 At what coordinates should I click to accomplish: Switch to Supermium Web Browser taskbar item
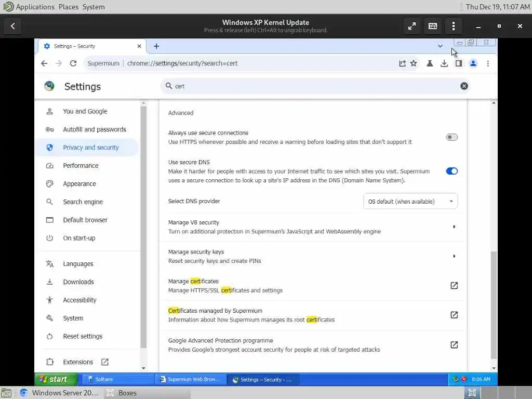[x=190, y=379]
